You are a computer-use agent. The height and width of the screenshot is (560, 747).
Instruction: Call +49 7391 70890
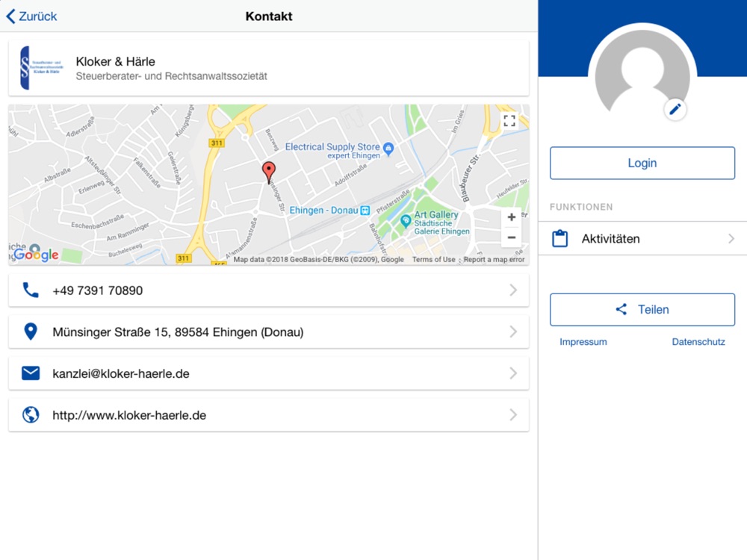[269, 290]
